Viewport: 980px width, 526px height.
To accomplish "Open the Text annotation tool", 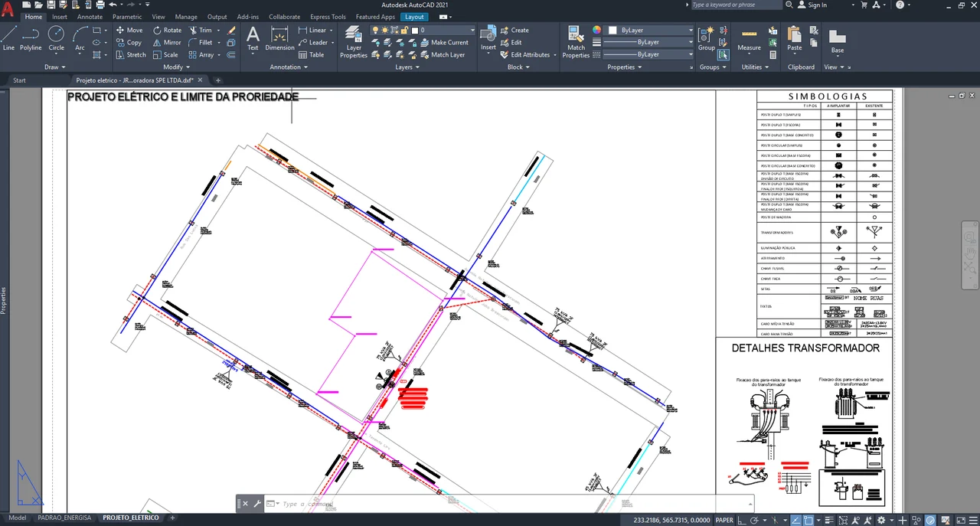I will 253,38.
